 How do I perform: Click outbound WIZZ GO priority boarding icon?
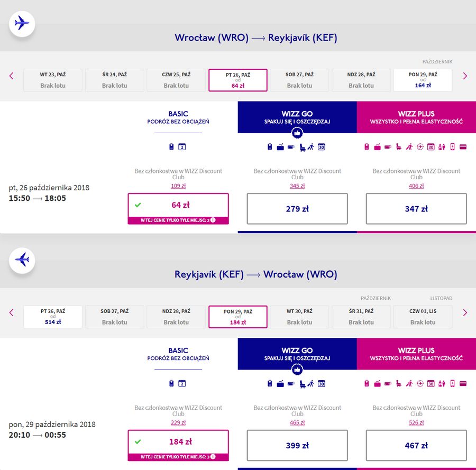click(311, 147)
